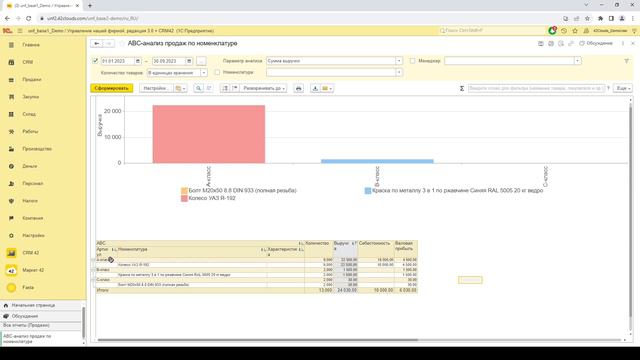This screenshot has height=360, width=640.
Task: Open the send by email dropdown
Action: pyautogui.click(x=327, y=88)
